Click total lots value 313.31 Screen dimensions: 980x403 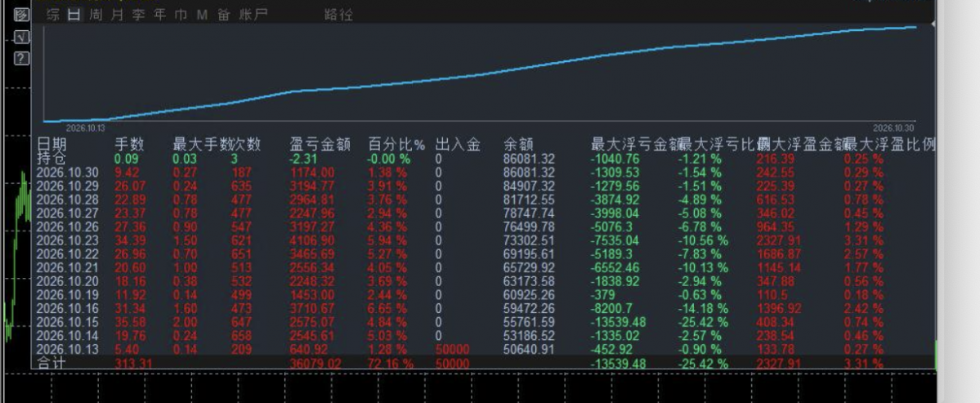click(134, 363)
